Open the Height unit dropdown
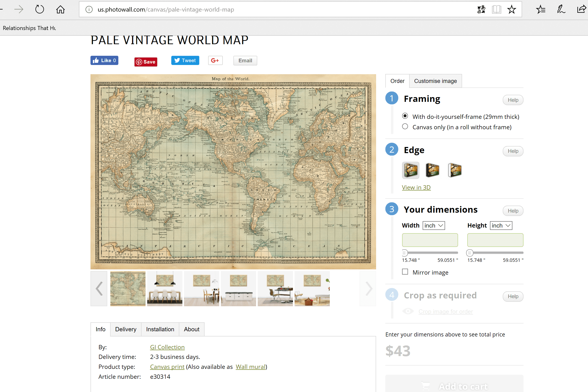Image resolution: width=588 pixels, height=392 pixels. coord(501,225)
